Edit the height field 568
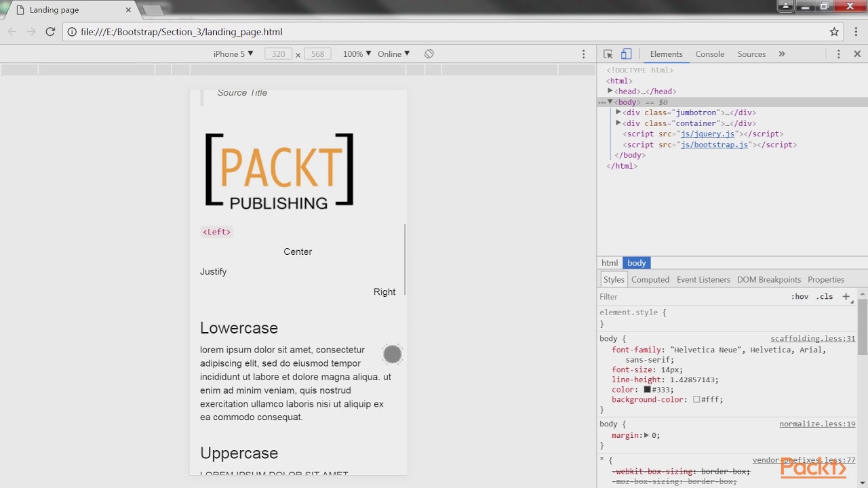This screenshot has height=488, width=868. tap(317, 54)
